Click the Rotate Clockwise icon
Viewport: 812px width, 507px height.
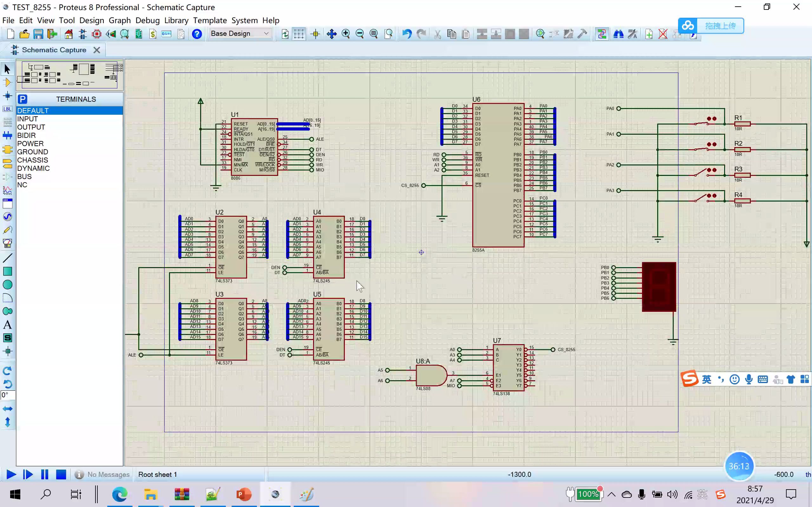(7, 370)
